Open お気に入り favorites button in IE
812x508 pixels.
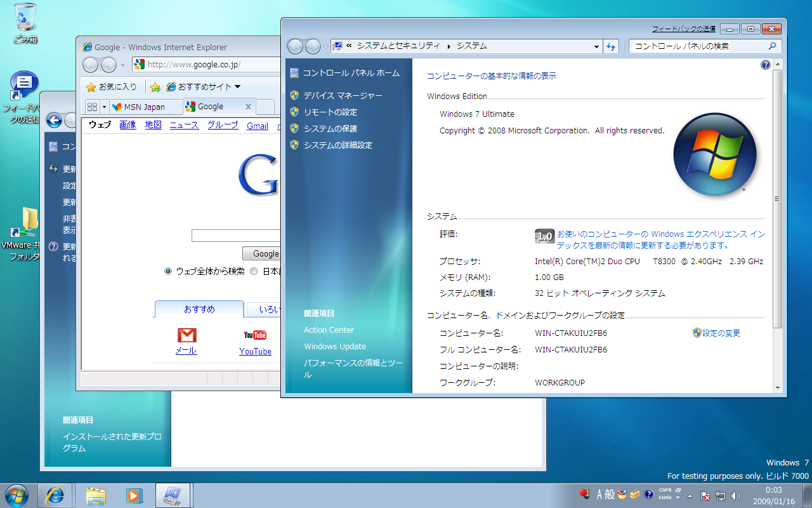click(x=112, y=87)
